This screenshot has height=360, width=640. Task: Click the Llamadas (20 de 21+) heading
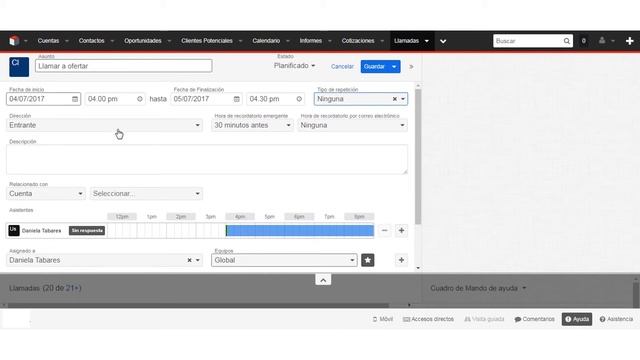pos(45,288)
